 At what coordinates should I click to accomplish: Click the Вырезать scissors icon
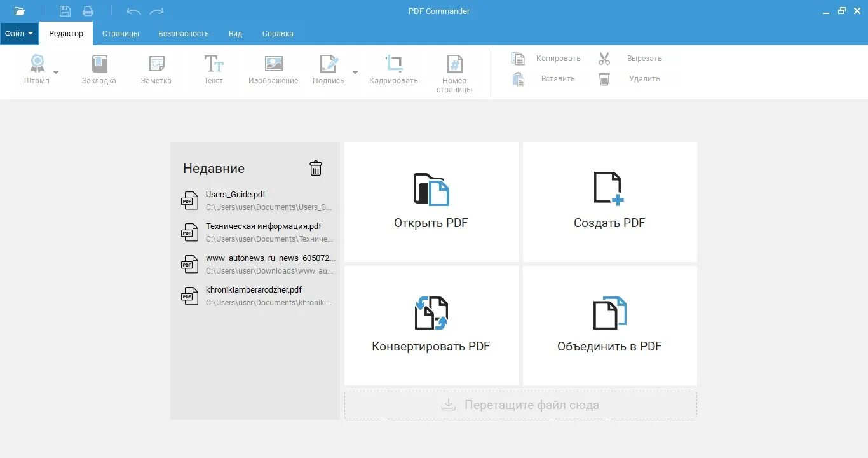[604, 59]
